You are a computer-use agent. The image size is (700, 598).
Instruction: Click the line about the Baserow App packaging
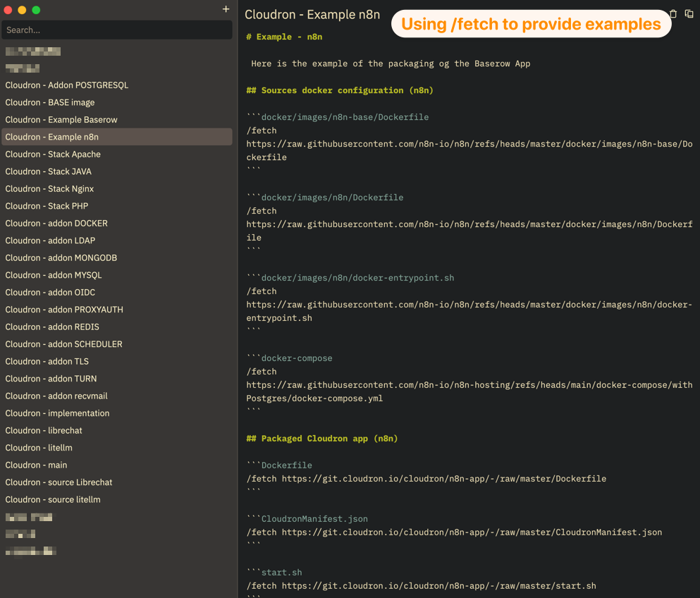(x=391, y=63)
